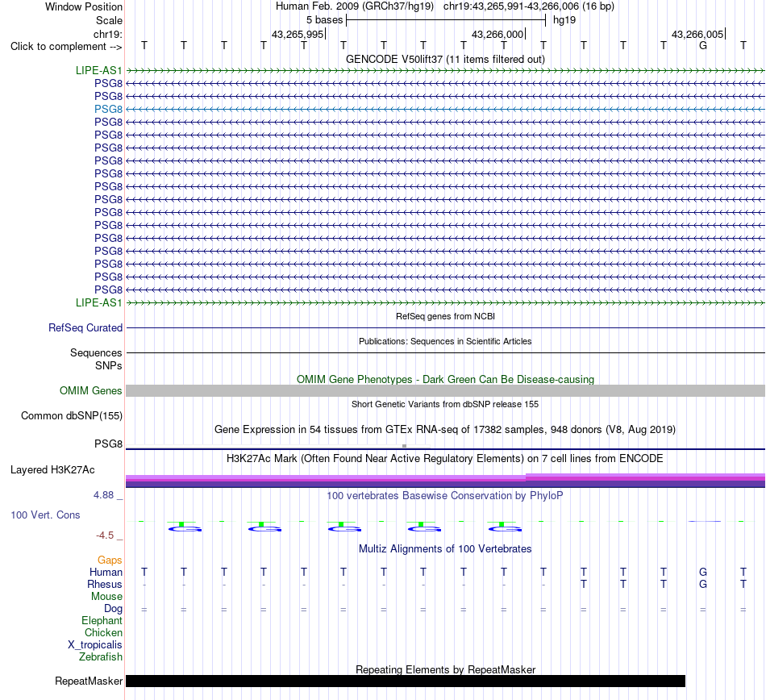
Task: Click the G base in the top sequence row
Action: point(703,45)
